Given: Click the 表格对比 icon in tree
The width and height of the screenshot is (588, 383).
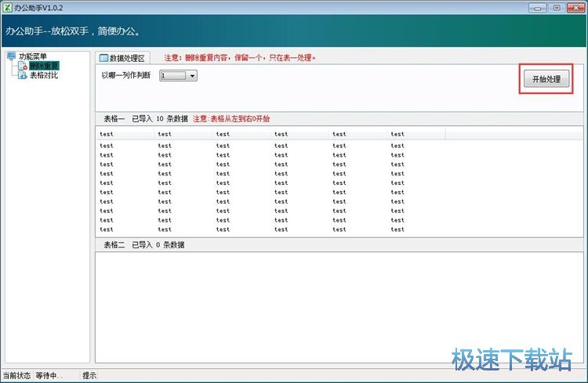Looking at the screenshot, I should 22,76.
